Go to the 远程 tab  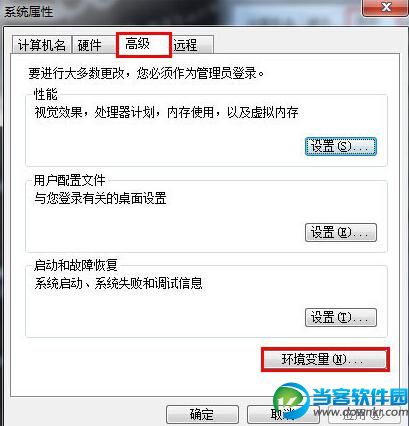[x=192, y=45]
